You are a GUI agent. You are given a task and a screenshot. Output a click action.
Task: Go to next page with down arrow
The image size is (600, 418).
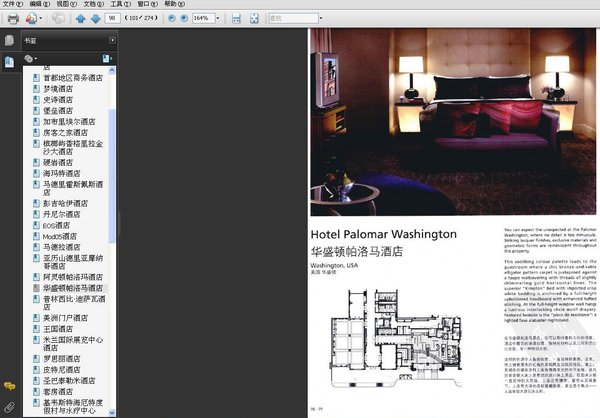(95, 18)
